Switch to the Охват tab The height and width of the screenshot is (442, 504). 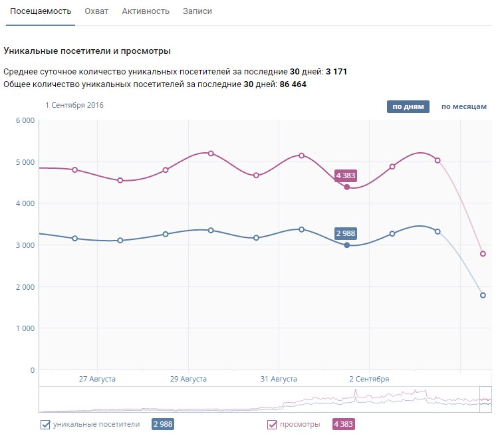tap(96, 12)
